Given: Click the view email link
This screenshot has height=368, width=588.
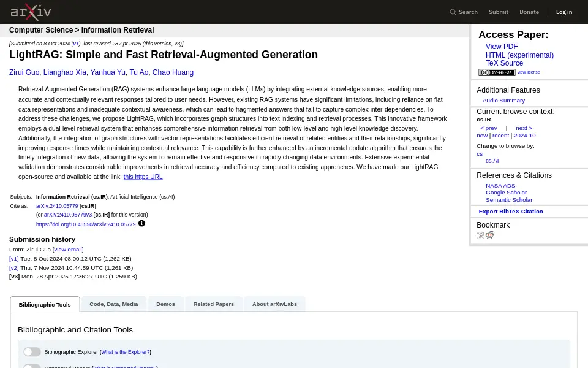Looking at the screenshot, I should [68, 250].
